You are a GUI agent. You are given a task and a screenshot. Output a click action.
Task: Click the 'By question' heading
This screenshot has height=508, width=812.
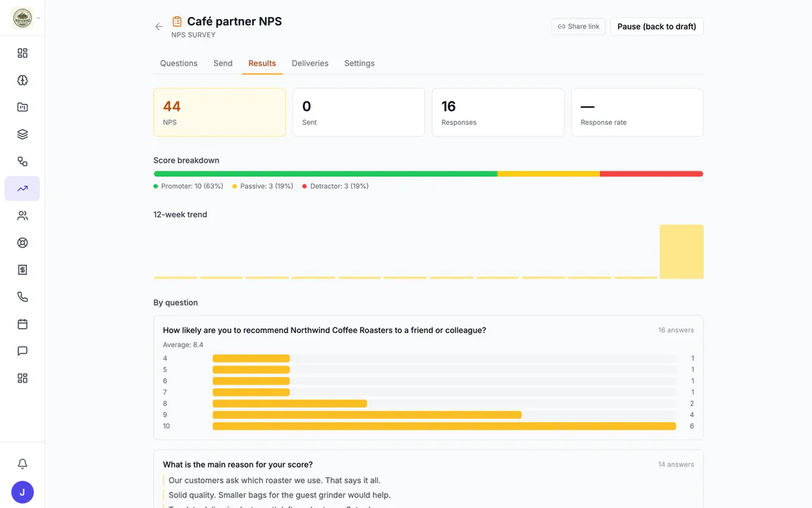tap(176, 303)
